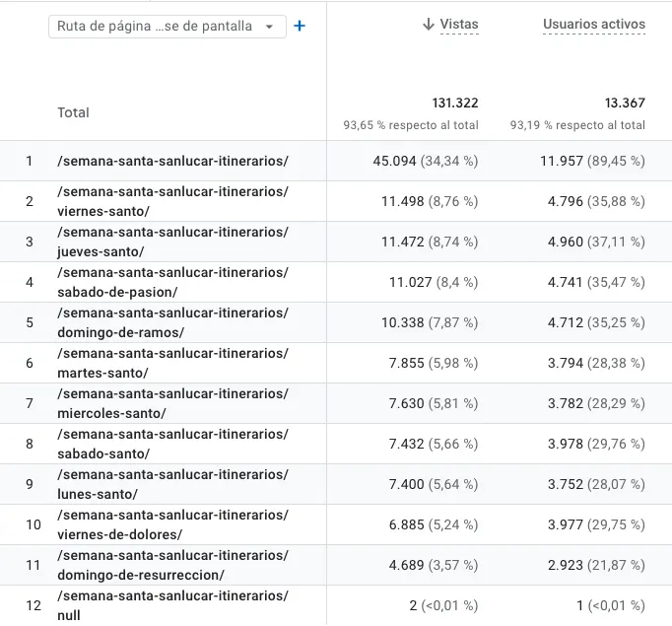The image size is (672, 626).
Task: Click the Total row label
Action: click(x=74, y=113)
